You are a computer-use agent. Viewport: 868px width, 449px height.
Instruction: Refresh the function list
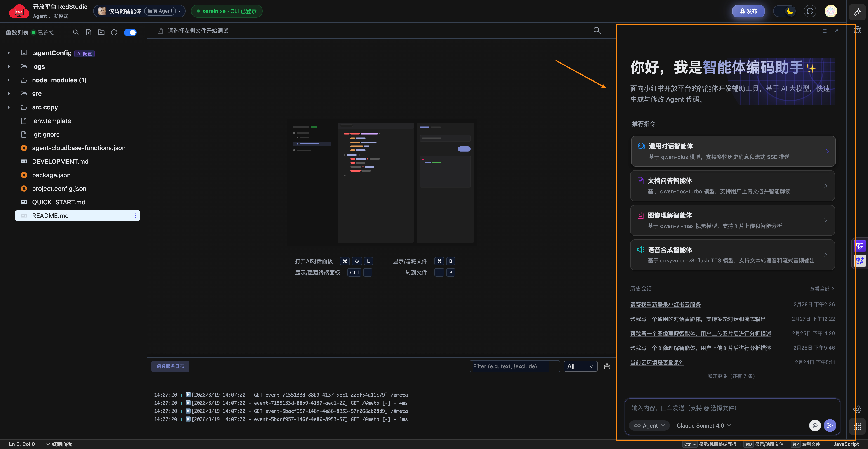pyautogui.click(x=114, y=32)
